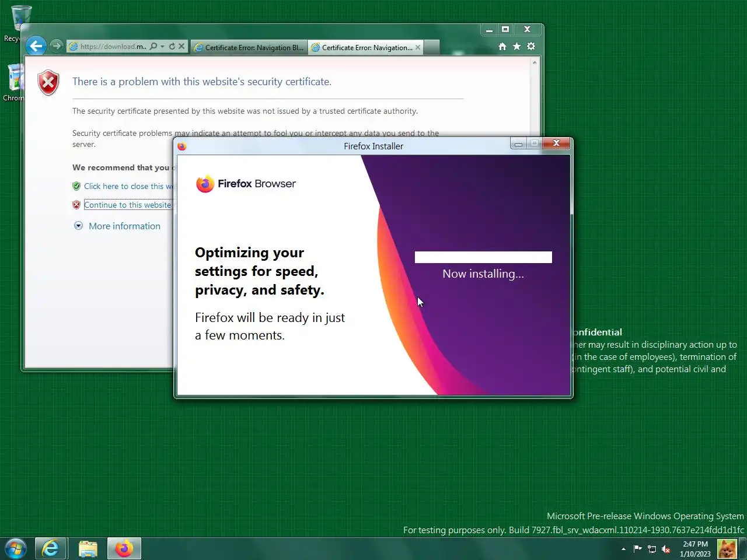This screenshot has height=560, width=747.
Task: Click 'Firefox will be ready' message text
Action: (270, 326)
